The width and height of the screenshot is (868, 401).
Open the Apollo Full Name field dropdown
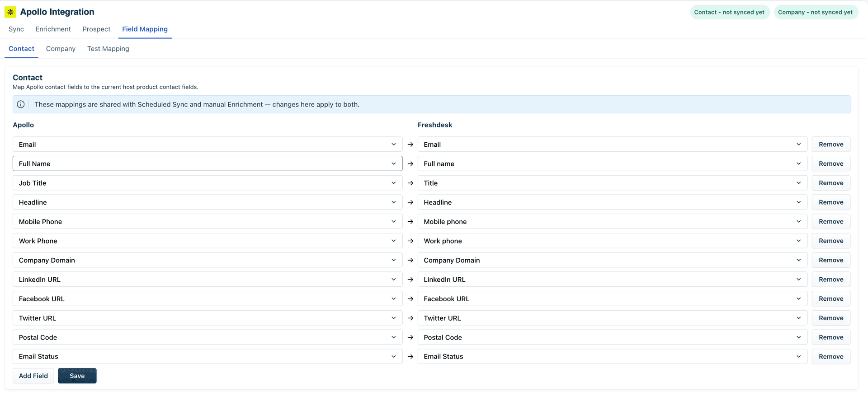(x=208, y=163)
